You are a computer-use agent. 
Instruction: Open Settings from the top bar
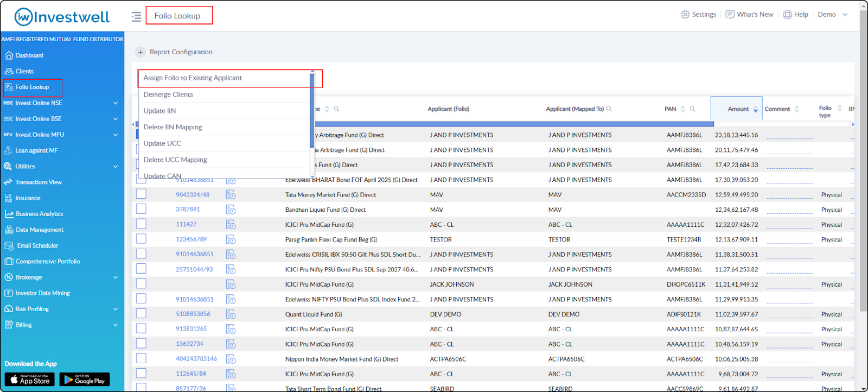click(698, 15)
